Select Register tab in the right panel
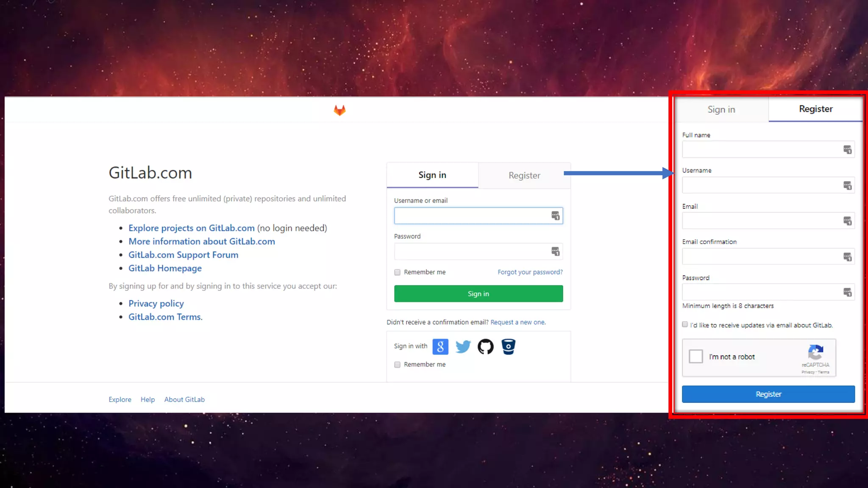Image resolution: width=868 pixels, height=488 pixels. coord(816,109)
